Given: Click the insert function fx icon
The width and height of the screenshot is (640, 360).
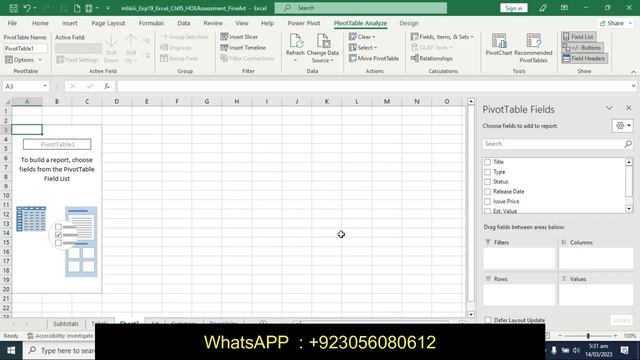Looking at the screenshot, I should (x=107, y=86).
